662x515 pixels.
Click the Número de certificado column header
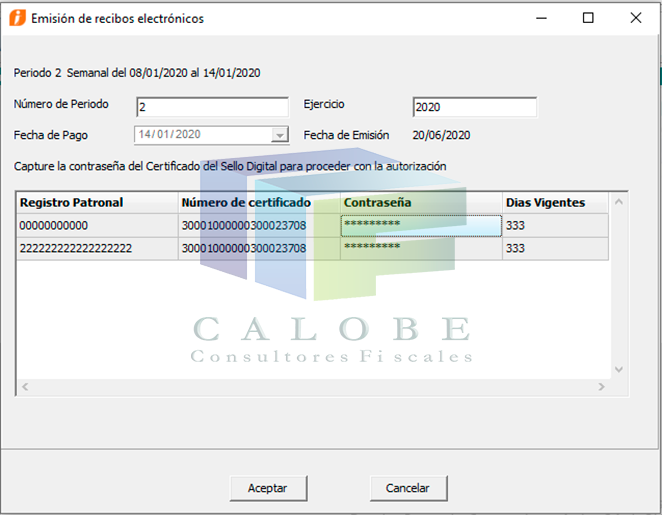(259, 203)
